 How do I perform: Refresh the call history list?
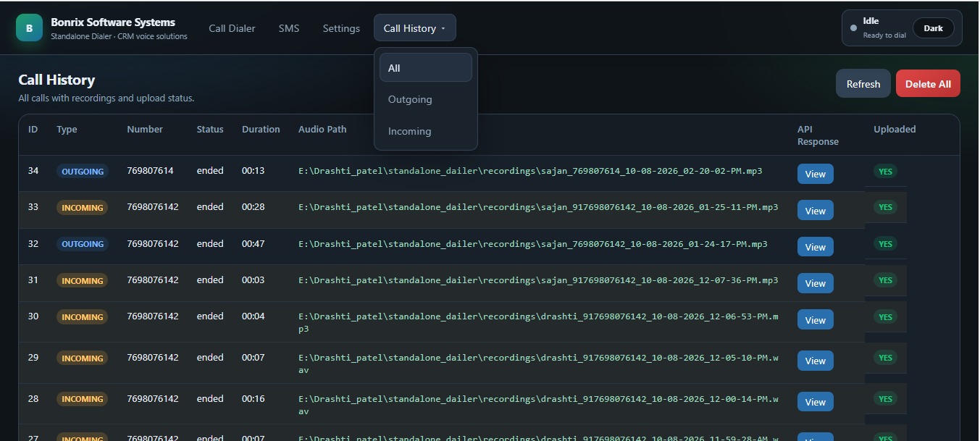(x=863, y=83)
